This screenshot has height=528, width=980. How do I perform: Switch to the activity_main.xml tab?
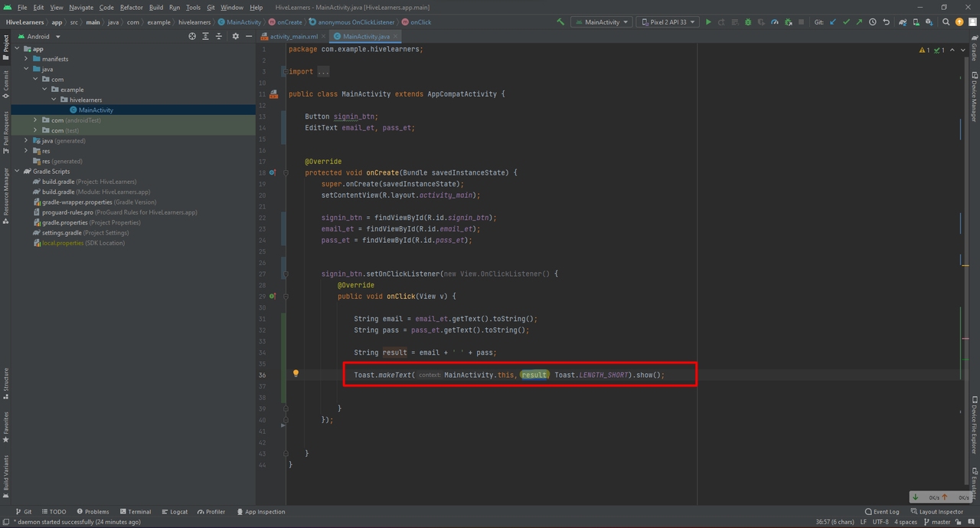293,36
